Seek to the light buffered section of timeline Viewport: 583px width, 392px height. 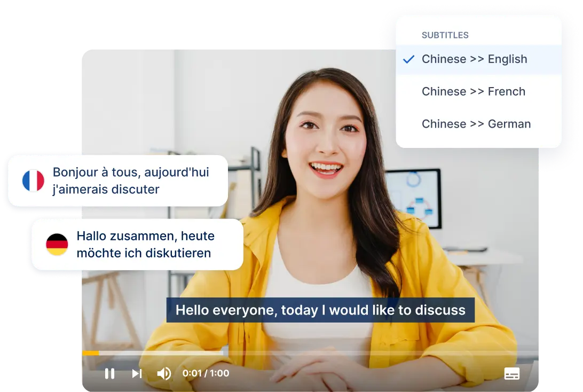coord(160,353)
